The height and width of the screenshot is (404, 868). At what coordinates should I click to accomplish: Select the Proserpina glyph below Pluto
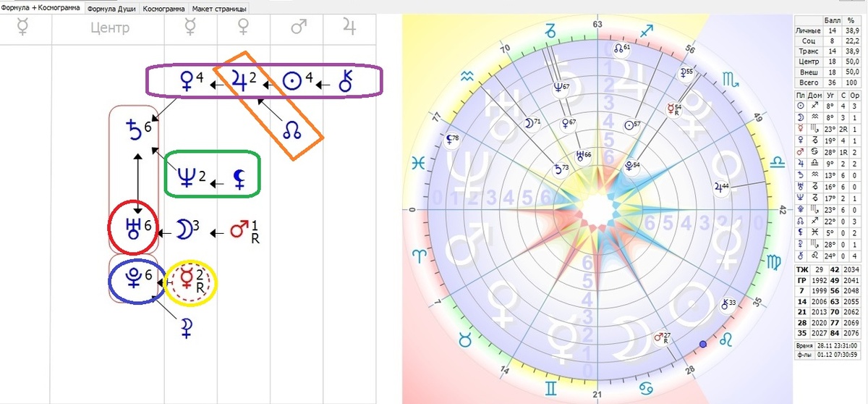(x=187, y=328)
